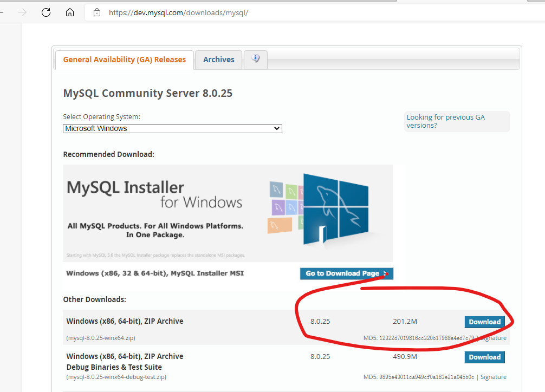Select the filename (mysql-8.0.25-winx64-debug-test.zip)
This screenshot has height=392, width=545.
[116, 377]
